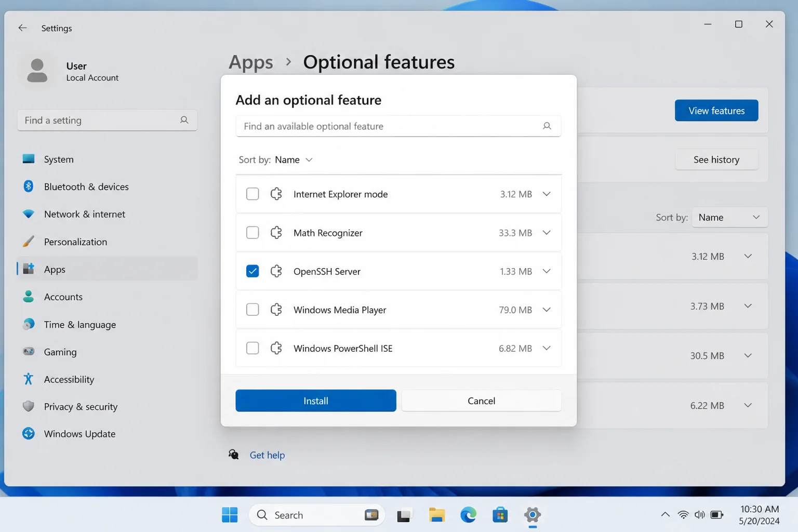Click the Accessibility figure icon

(29, 379)
